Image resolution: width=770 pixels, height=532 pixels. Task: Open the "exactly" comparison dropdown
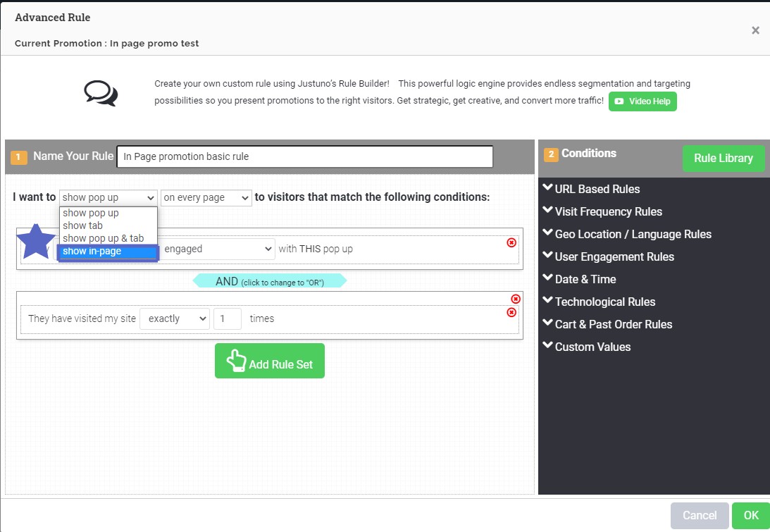pyautogui.click(x=174, y=318)
